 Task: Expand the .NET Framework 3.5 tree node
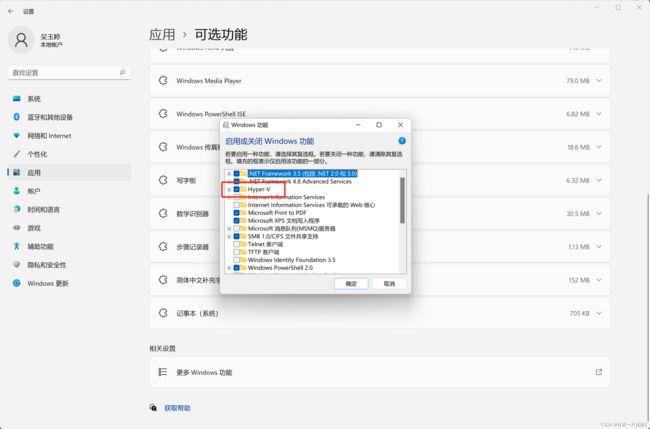point(229,174)
